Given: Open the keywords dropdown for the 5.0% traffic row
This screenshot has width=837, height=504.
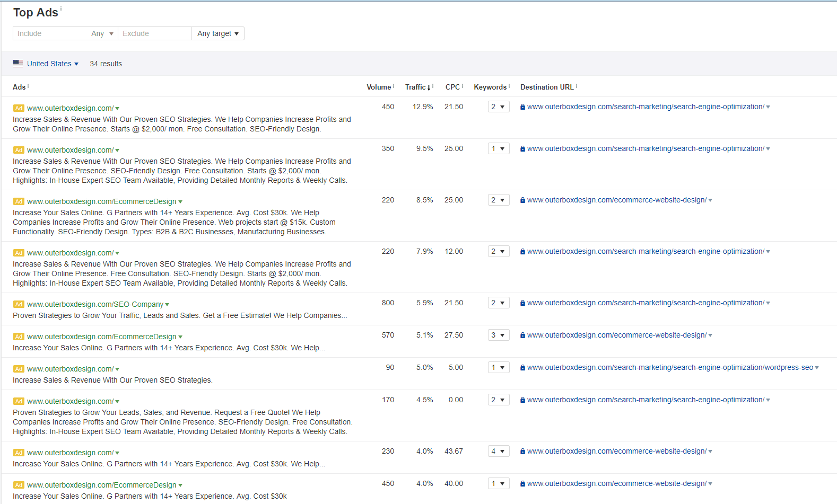Looking at the screenshot, I should point(499,367).
